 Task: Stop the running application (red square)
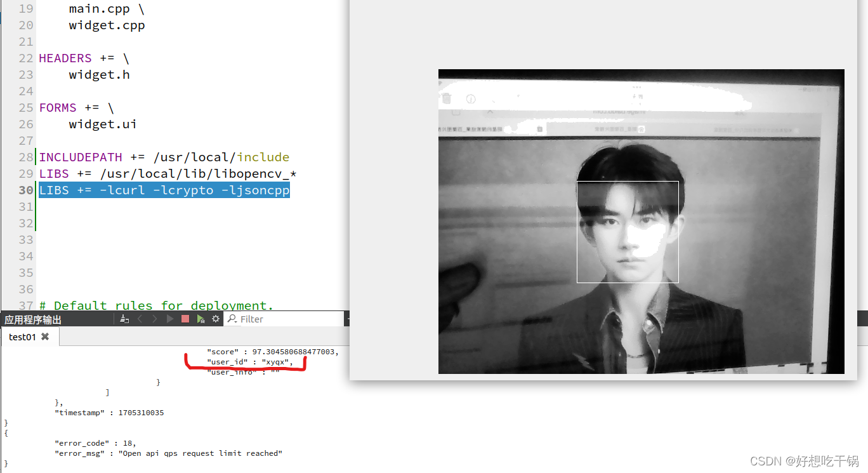point(185,319)
